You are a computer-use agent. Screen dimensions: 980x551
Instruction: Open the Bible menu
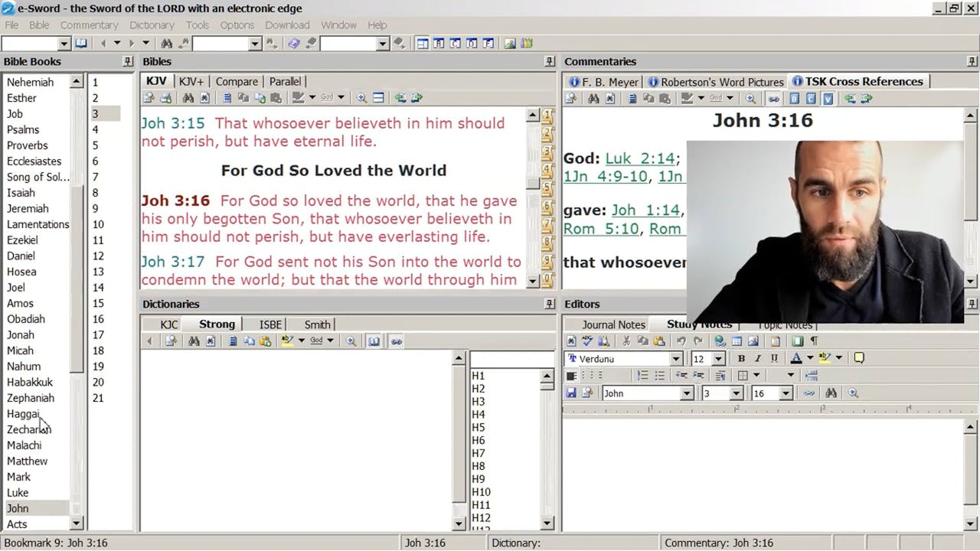tap(38, 24)
